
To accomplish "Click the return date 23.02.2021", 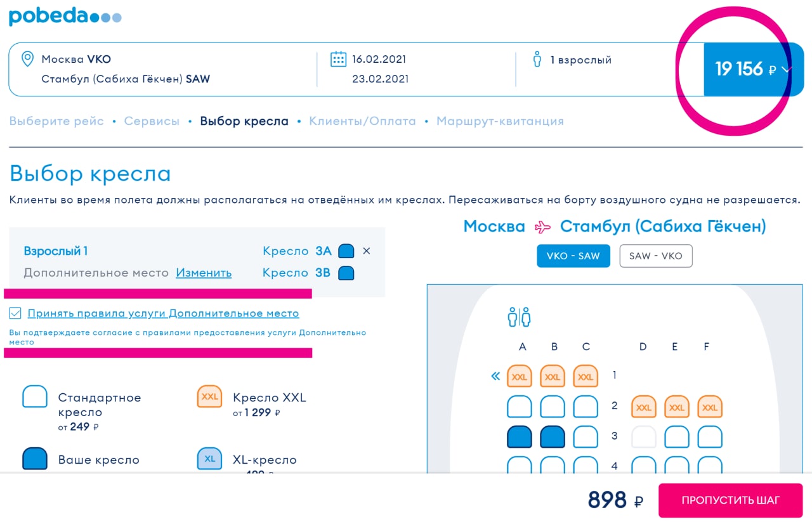I will [x=380, y=79].
